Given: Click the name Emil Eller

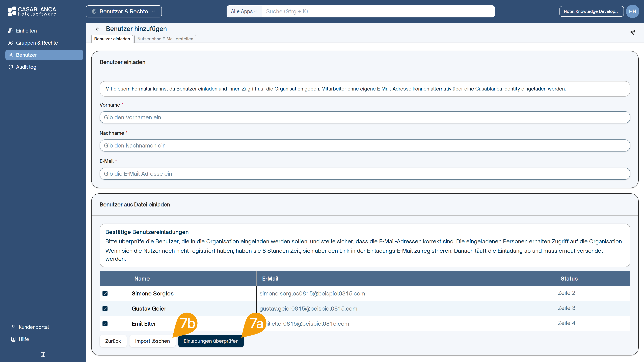Looking at the screenshot, I should click(x=144, y=324).
